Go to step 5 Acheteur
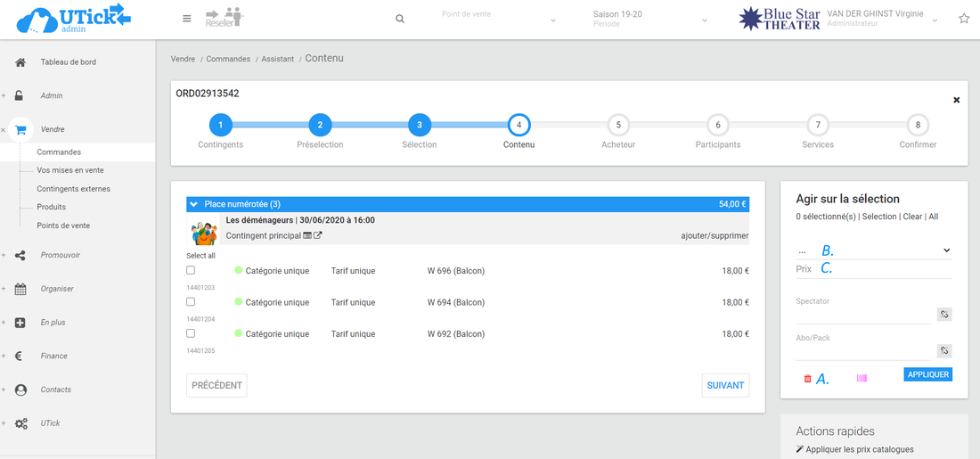980x459 pixels. coord(618,125)
